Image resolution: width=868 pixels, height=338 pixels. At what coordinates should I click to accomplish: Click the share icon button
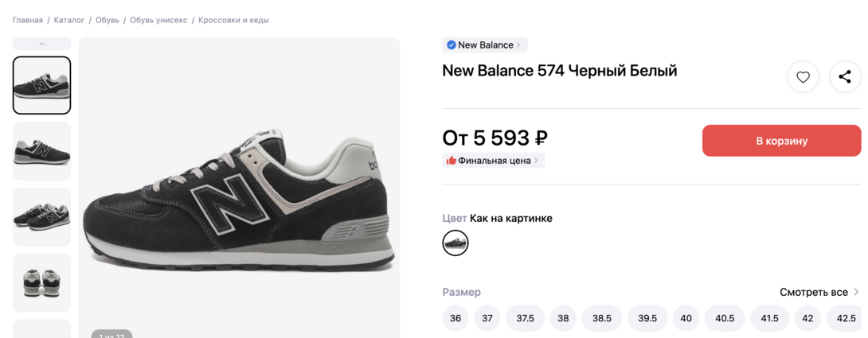[845, 77]
